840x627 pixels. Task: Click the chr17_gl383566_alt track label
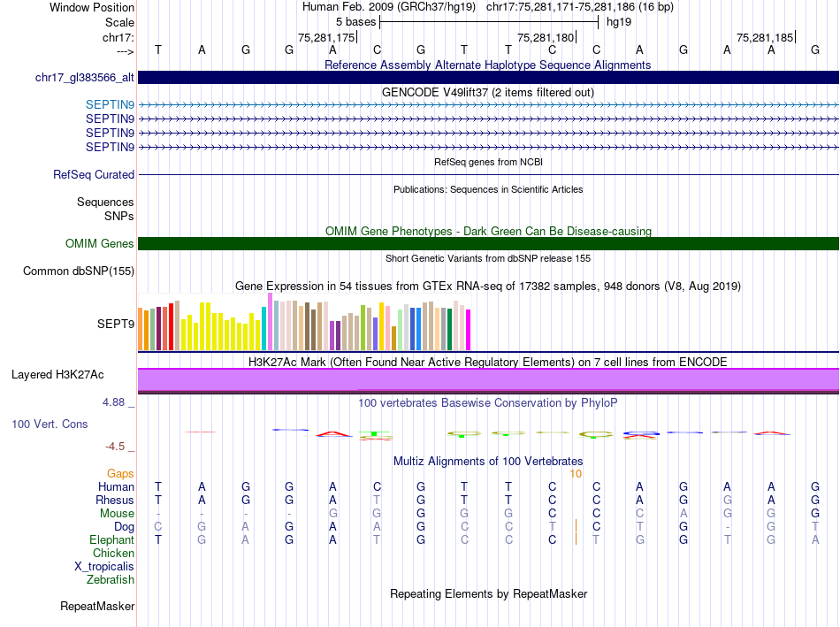[84, 78]
